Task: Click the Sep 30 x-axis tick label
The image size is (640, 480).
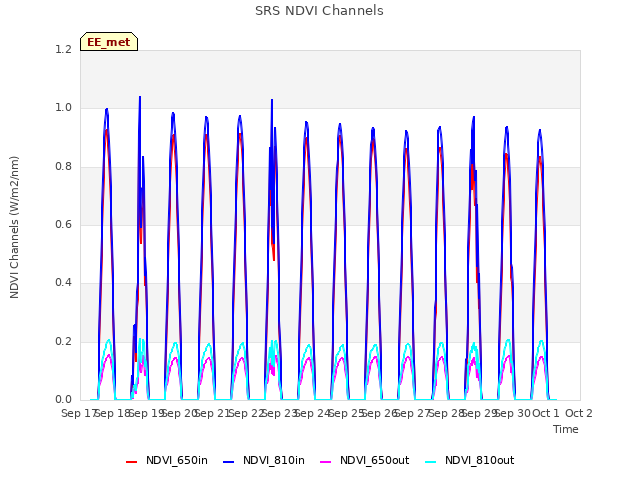Action: pyautogui.click(x=513, y=413)
